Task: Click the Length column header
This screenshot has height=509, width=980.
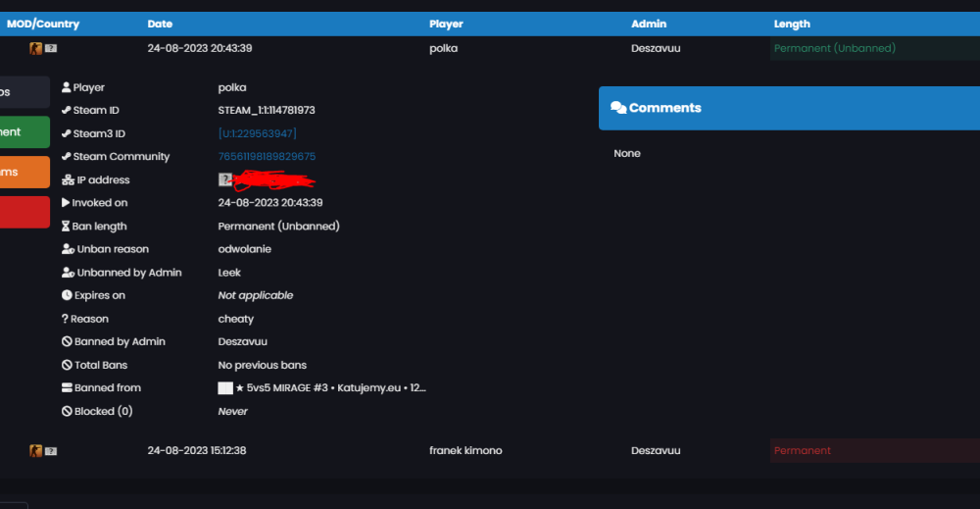Action: pyautogui.click(x=792, y=24)
